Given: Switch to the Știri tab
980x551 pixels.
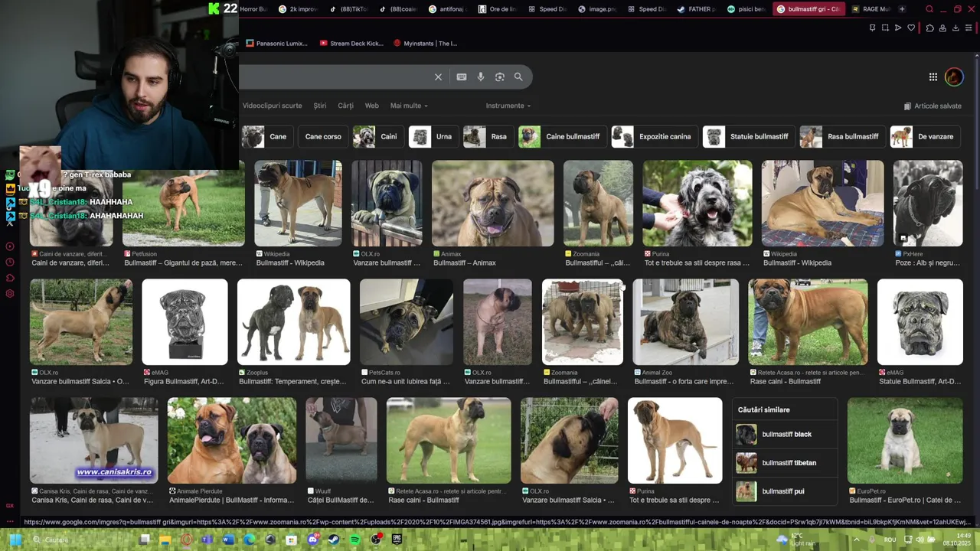Looking at the screenshot, I should (x=320, y=106).
